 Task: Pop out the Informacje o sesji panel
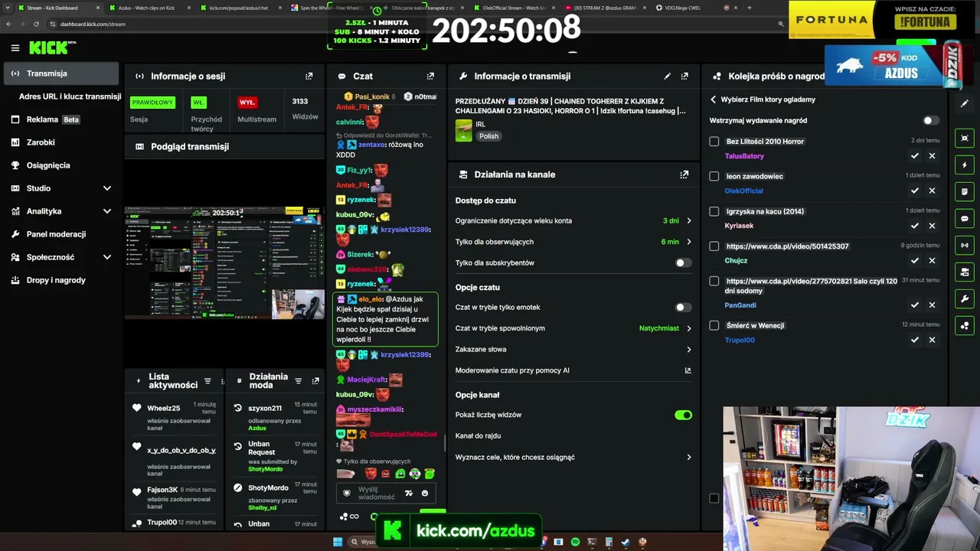coord(309,77)
